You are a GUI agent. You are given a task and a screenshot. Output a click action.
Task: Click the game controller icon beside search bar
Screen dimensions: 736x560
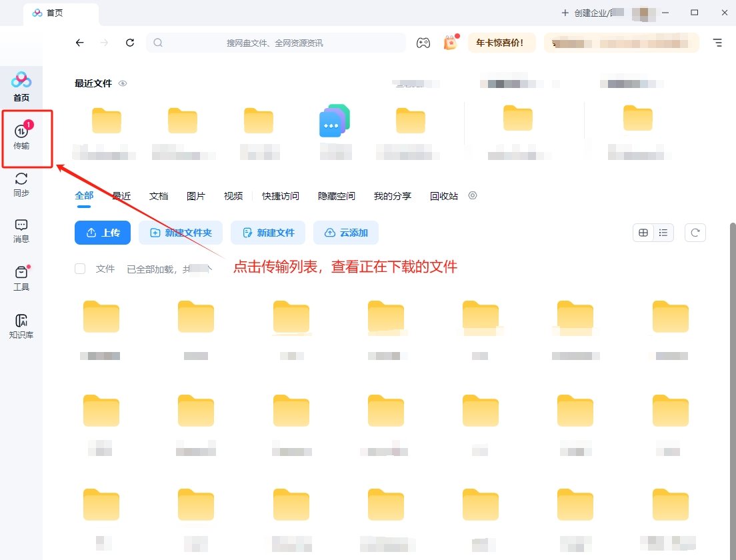(423, 42)
